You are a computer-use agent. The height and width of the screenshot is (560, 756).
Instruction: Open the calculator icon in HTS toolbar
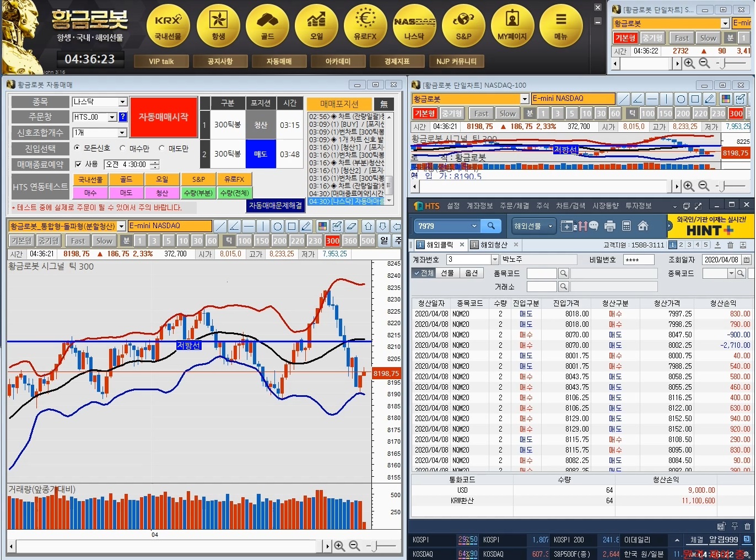(626, 226)
